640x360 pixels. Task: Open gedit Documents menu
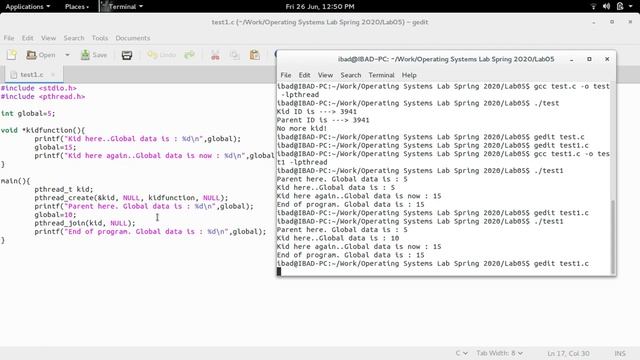tap(133, 38)
